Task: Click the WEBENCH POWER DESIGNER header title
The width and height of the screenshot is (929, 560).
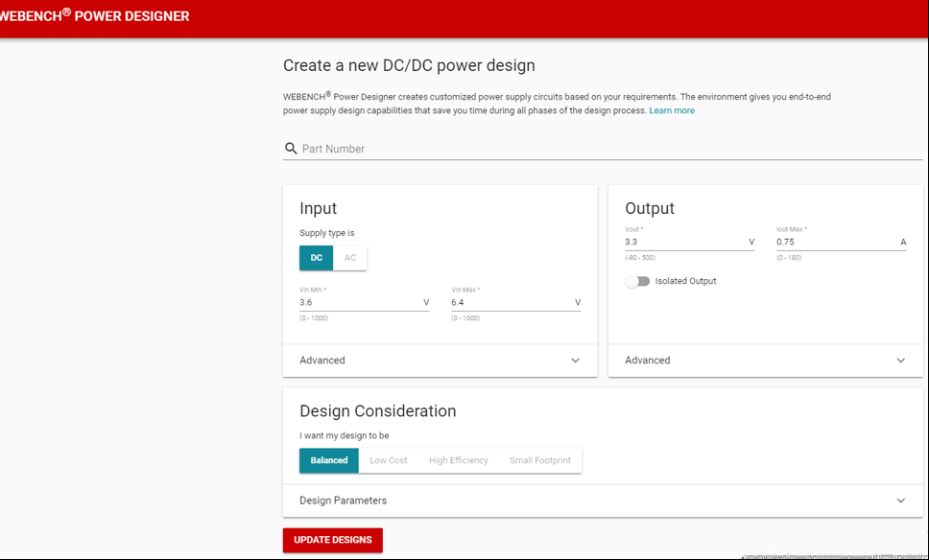Action: click(x=95, y=16)
